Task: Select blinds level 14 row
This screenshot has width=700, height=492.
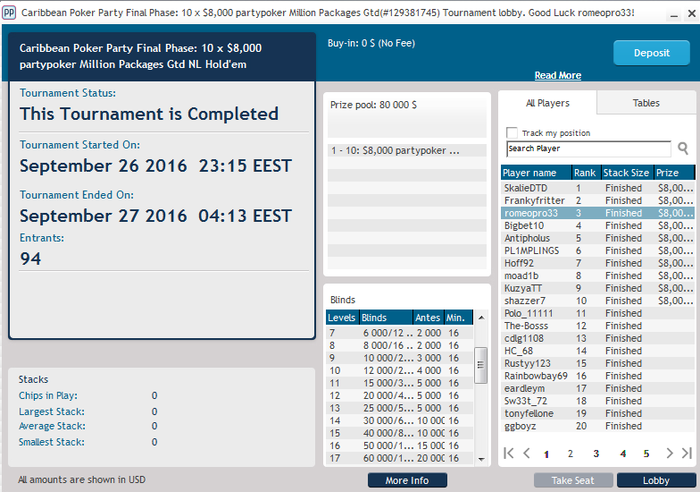Action: click(x=400, y=420)
